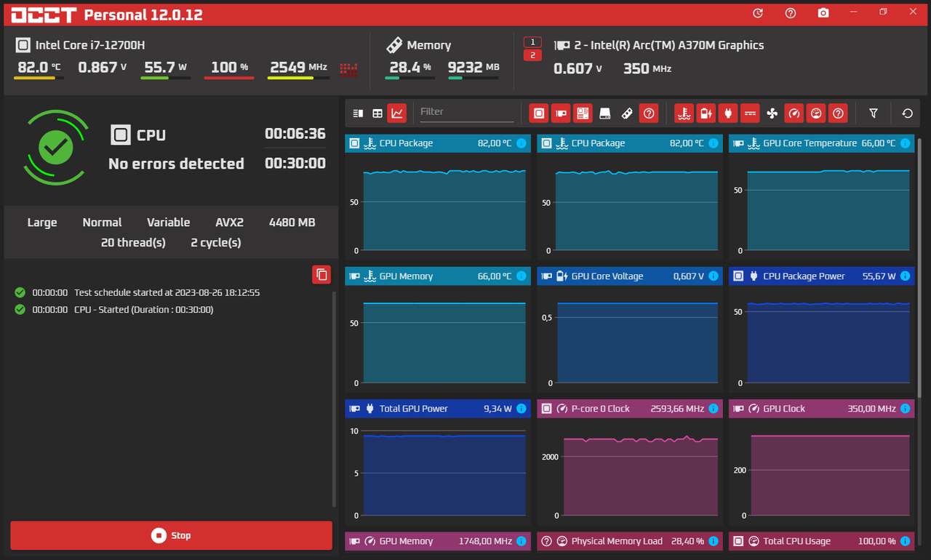This screenshot has height=560, width=931.
Task: Click the "2 - Intel(R) Arc(TM) A370M Graphics" label
Action: coord(669,45)
